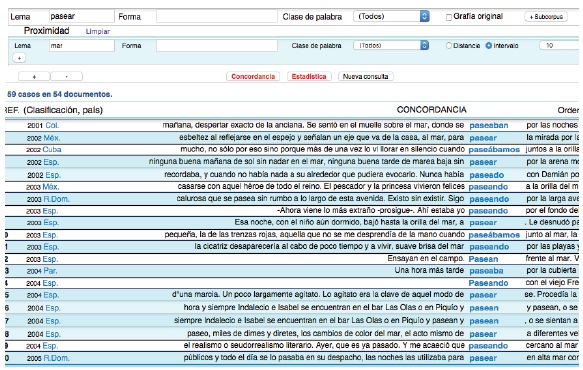The image size is (583, 370).
Task: Click the CONCORDANCIA column header
Action: click(431, 110)
